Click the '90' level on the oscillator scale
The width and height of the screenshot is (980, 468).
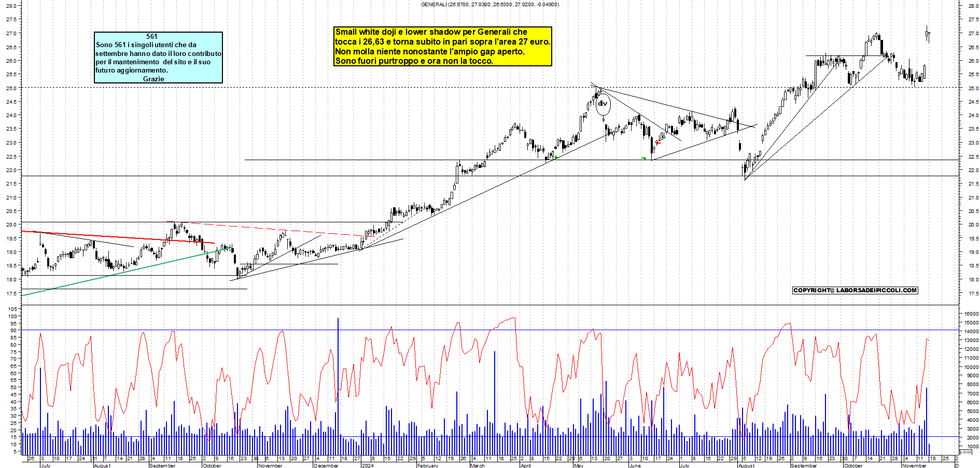14,330
